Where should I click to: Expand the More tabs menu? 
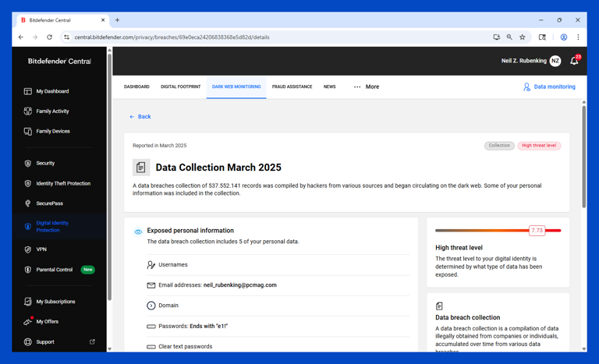(367, 87)
